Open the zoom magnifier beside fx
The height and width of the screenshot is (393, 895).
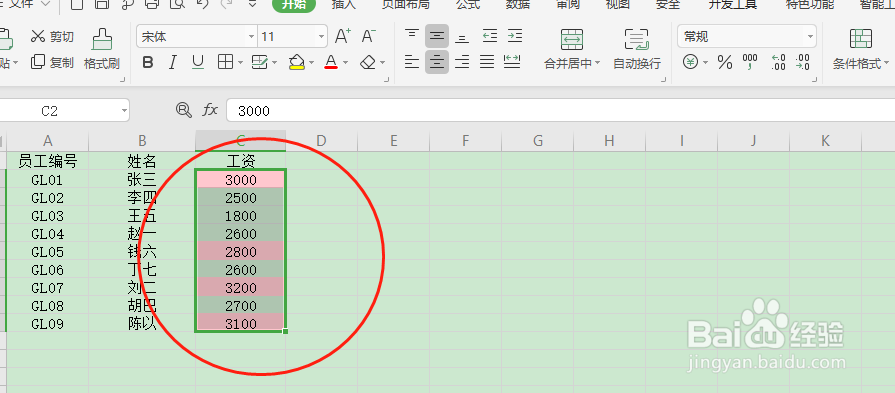(184, 110)
